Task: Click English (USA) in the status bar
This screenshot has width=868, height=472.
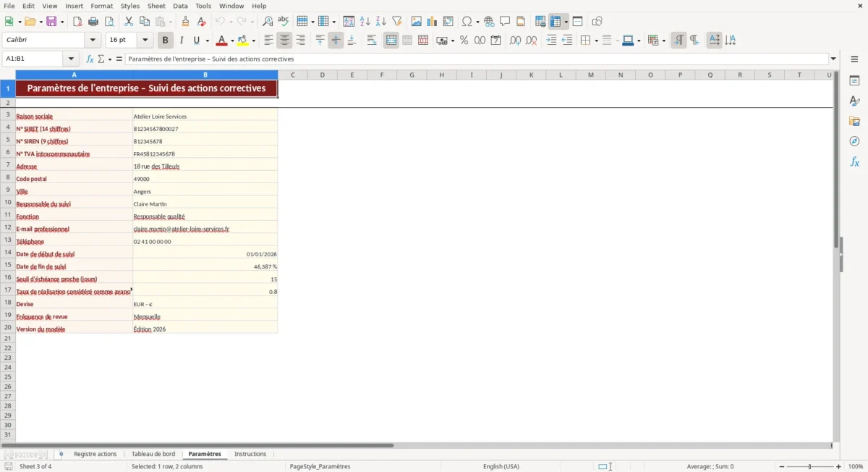Action: pyautogui.click(x=501, y=467)
